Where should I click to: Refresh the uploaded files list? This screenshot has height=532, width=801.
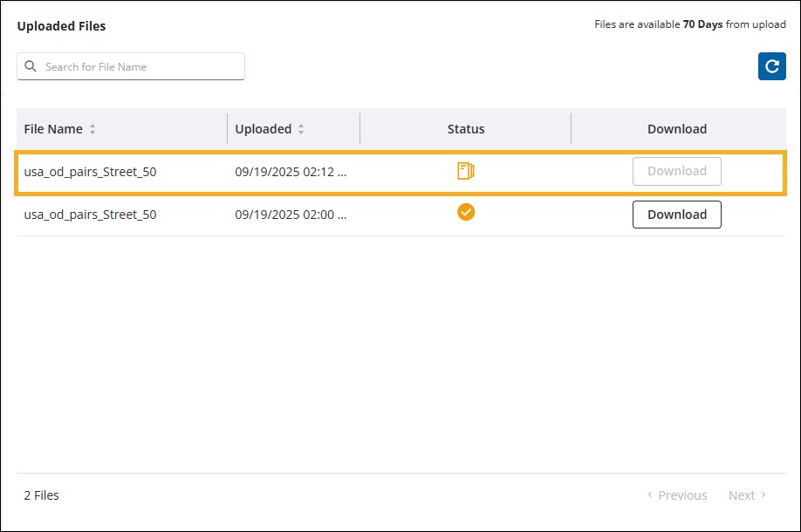[x=771, y=66]
